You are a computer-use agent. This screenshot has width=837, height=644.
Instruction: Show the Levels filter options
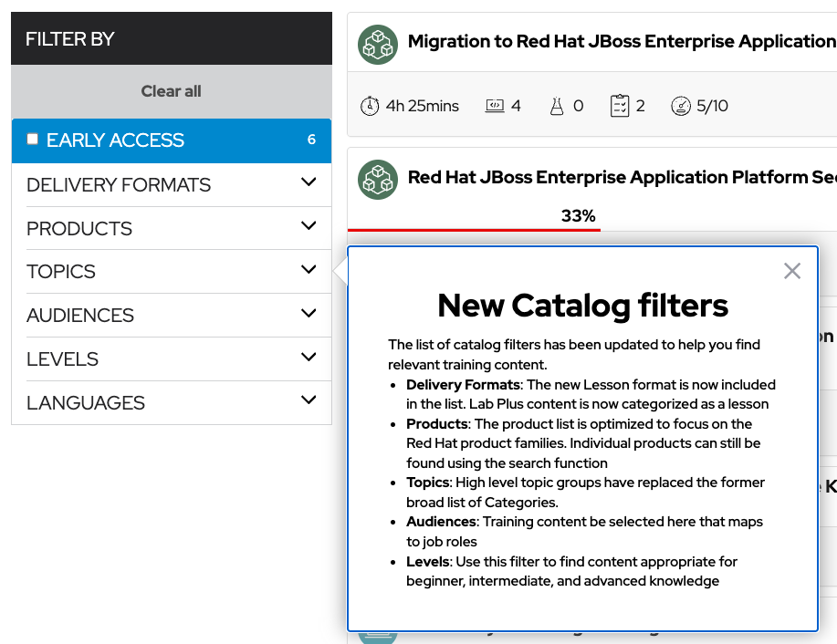[309, 358]
